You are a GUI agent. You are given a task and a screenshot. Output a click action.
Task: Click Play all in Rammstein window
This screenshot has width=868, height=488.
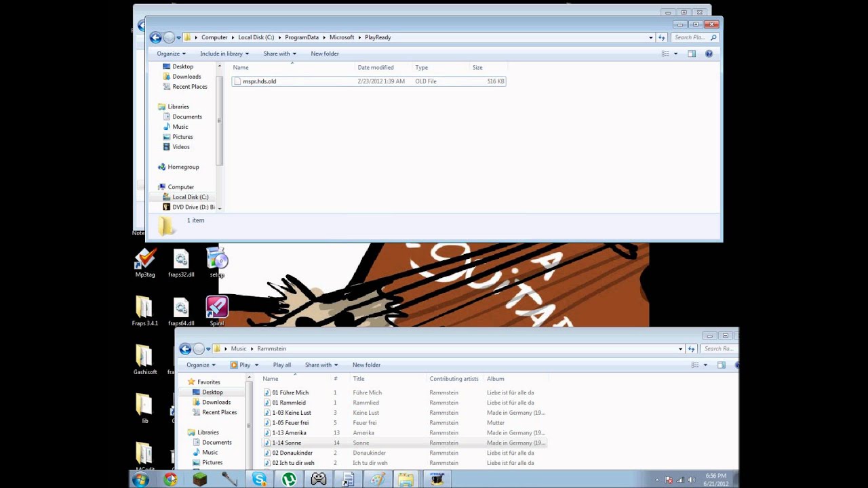coord(282,365)
